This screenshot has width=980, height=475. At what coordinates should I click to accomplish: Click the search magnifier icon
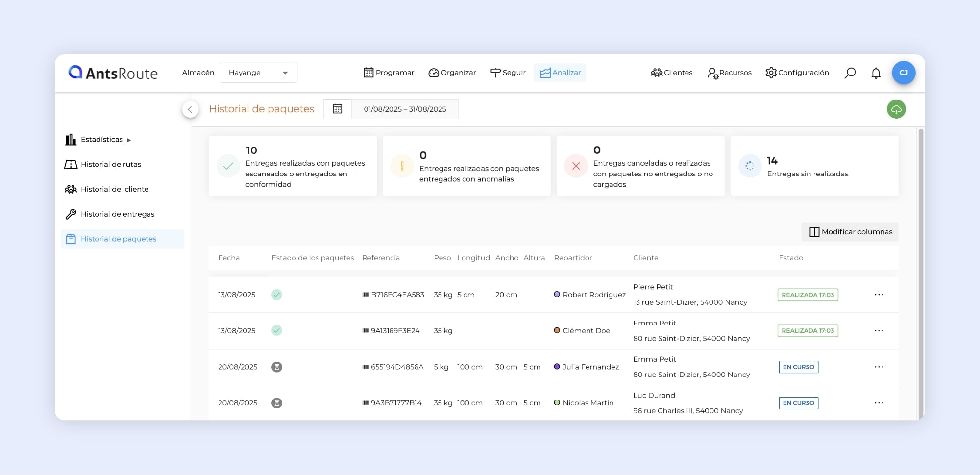tap(850, 73)
